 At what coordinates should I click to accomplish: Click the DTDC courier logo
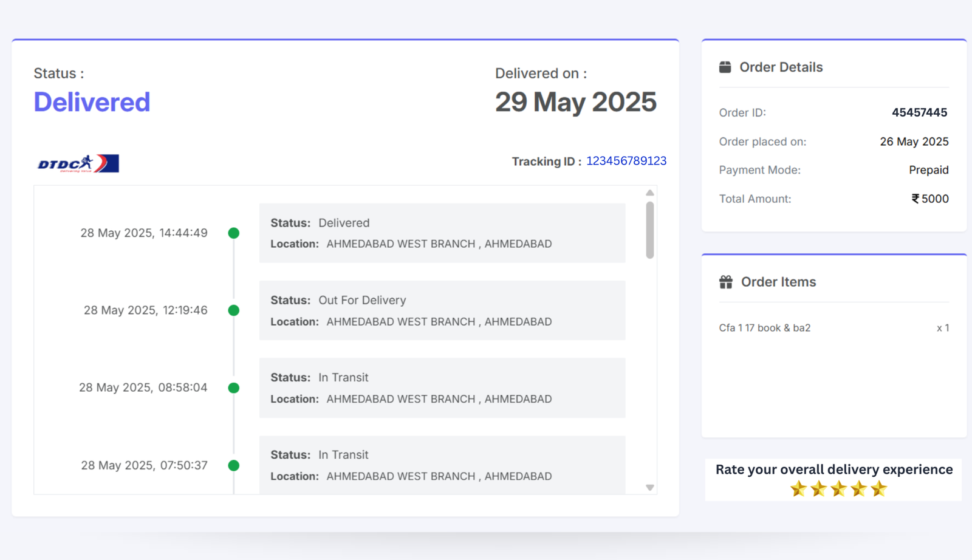click(x=78, y=163)
